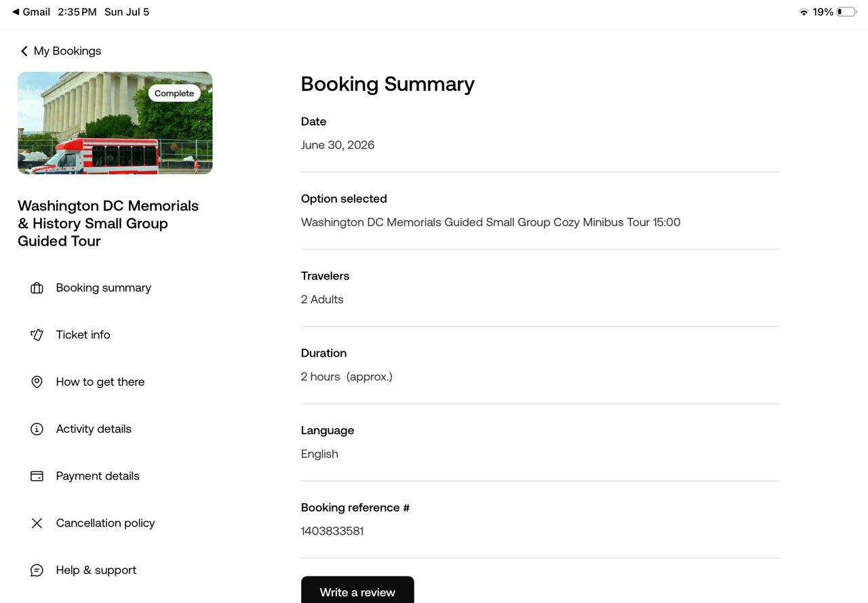868x603 pixels.
Task: Select the '2 hours (approx.)' duration value
Action: (x=347, y=377)
